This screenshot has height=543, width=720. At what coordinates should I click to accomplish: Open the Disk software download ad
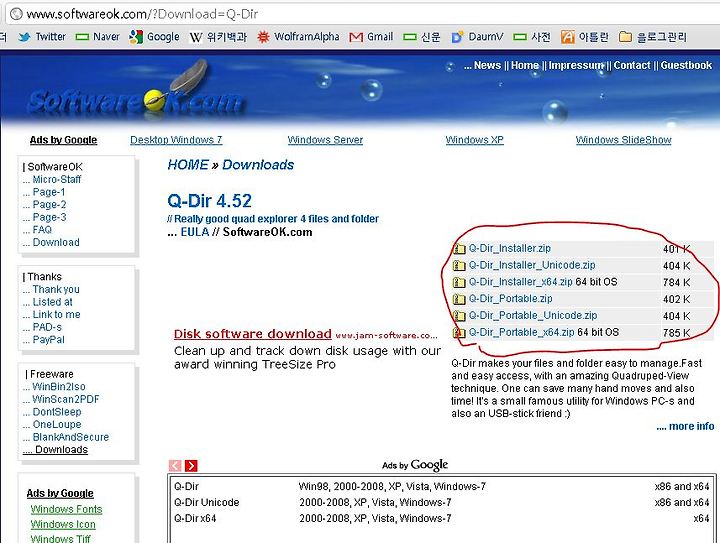[253, 334]
